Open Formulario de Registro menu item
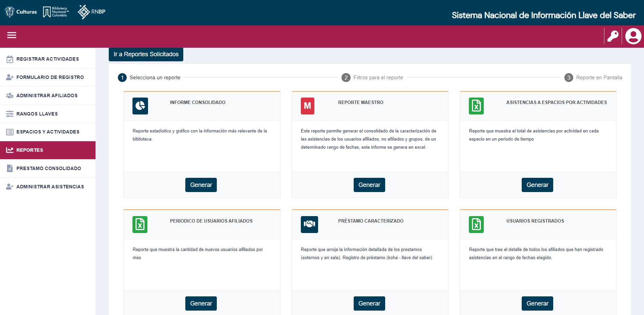 (48, 77)
